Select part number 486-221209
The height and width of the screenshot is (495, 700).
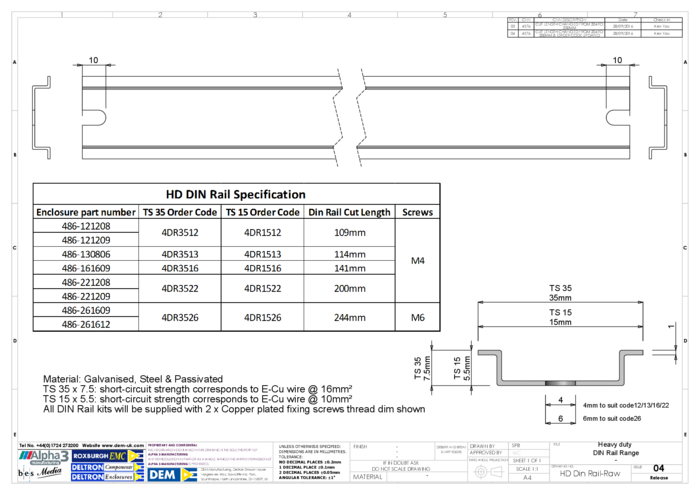(86, 296)
